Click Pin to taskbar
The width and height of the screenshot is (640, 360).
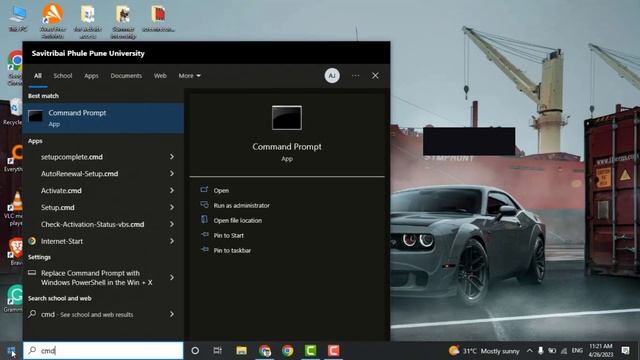[232, 251]
